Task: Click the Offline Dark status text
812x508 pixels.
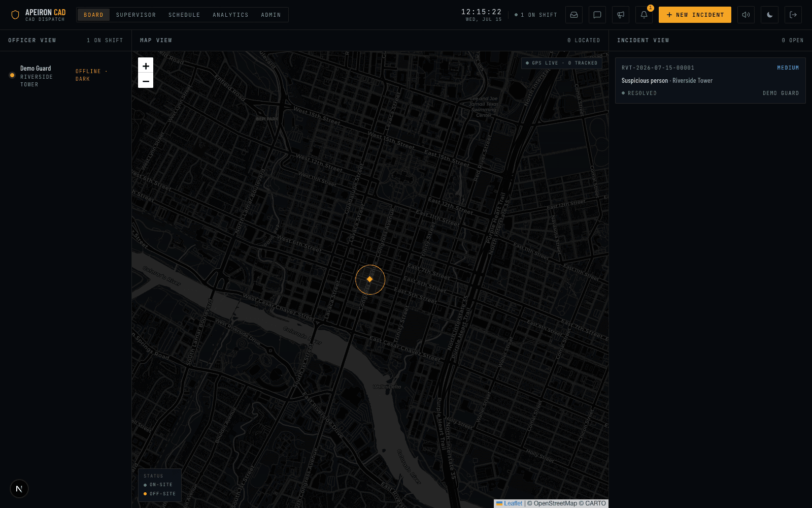Action: (91, 75)
